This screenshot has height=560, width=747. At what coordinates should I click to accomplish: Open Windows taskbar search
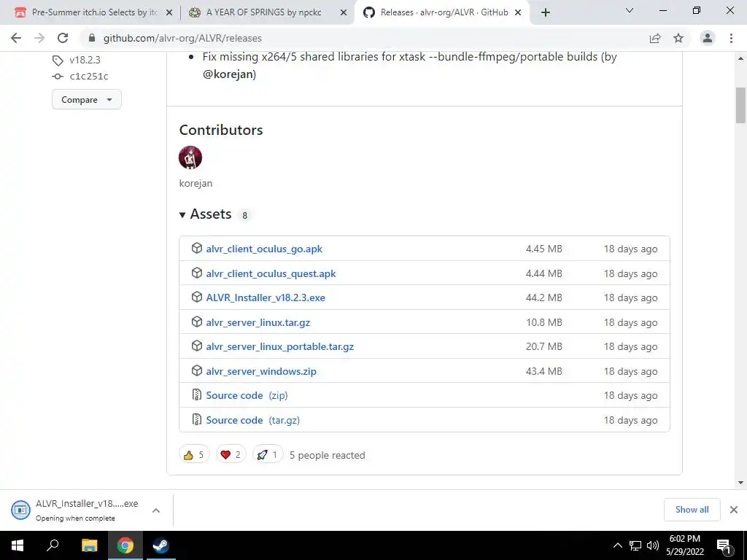pyautogui.click(x=53, y=545)
